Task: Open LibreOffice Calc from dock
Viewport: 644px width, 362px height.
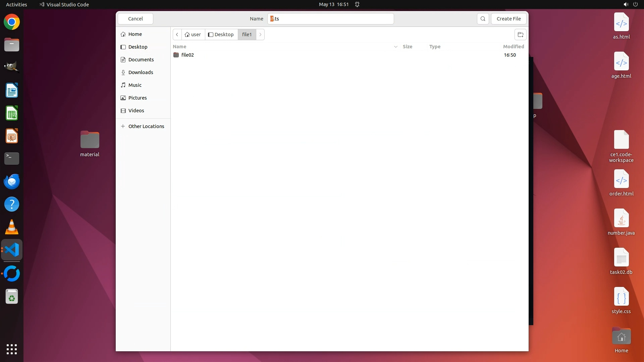Action: (x=12, y=113)
